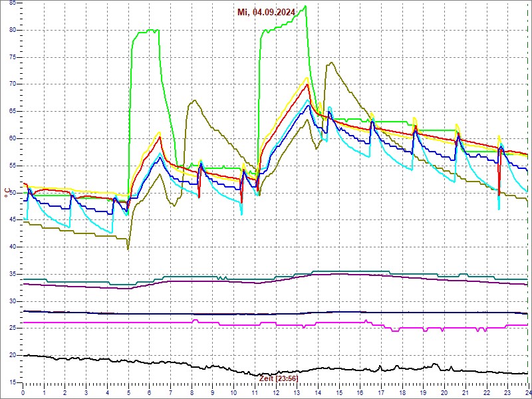
Task: Click hour 22 on the time axis
Action: [485, 392]
